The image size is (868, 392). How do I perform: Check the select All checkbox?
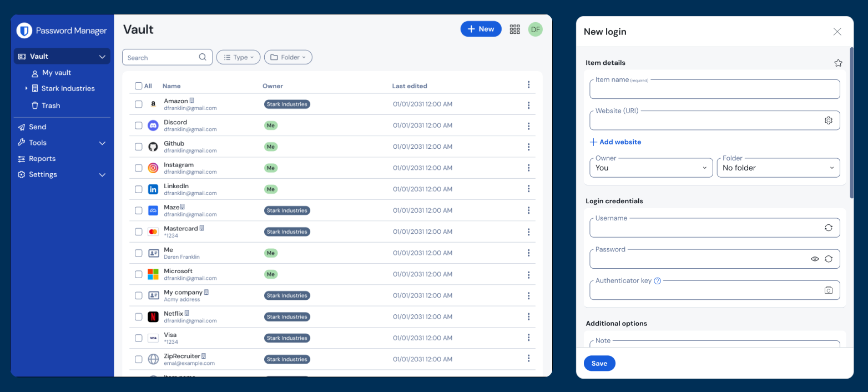(x=139, y=86)
